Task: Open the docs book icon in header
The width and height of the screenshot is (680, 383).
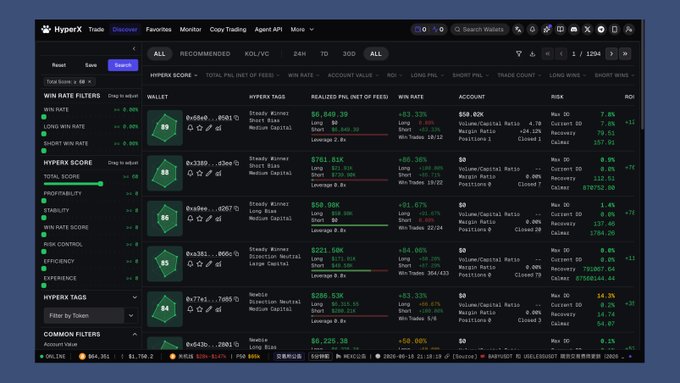Action: pos(560,29)
